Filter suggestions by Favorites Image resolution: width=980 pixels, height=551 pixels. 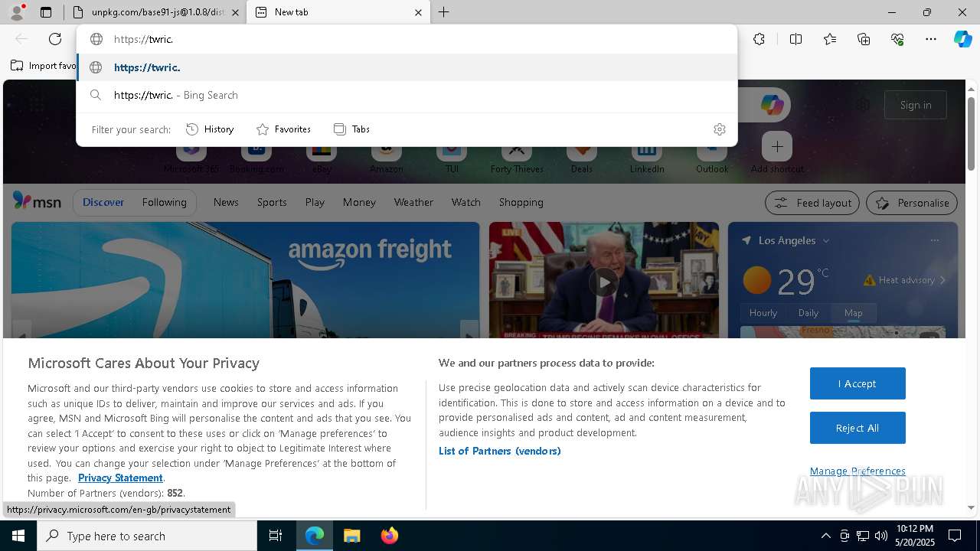tap(283, 129)
